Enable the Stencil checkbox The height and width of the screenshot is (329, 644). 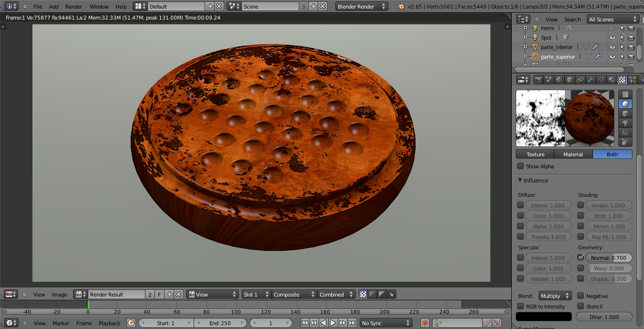coord(581,307)
